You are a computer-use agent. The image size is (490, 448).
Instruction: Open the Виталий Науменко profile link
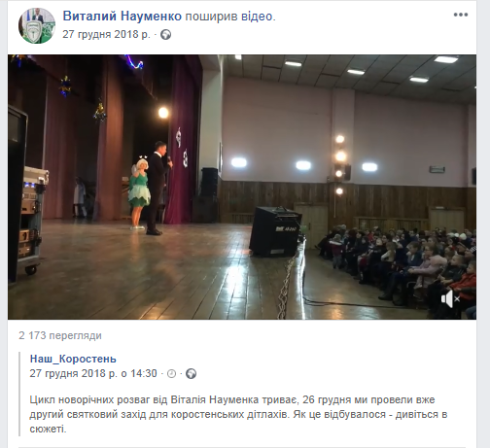(122, 17)
